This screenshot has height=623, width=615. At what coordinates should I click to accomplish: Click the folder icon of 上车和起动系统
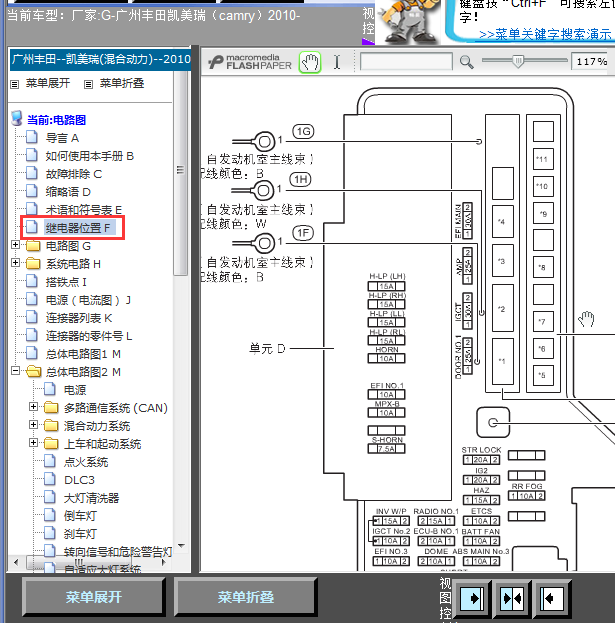51,443
